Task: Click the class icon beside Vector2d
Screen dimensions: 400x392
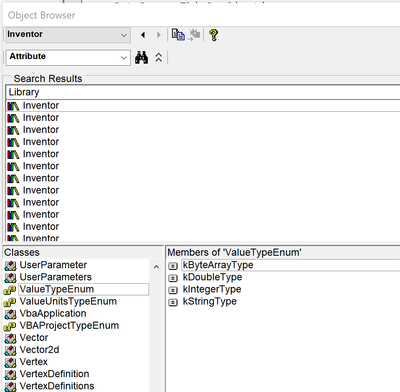Action: point(10,350)
